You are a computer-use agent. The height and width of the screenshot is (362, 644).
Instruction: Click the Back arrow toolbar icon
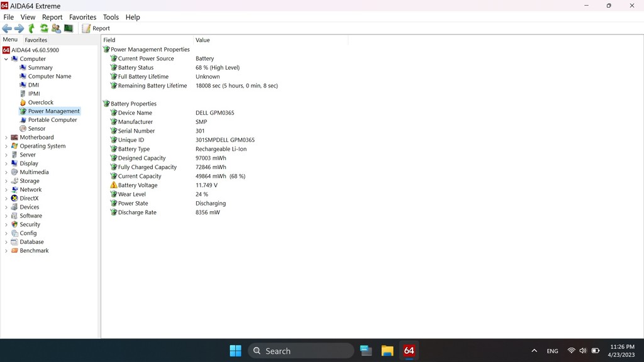(7, 28)
